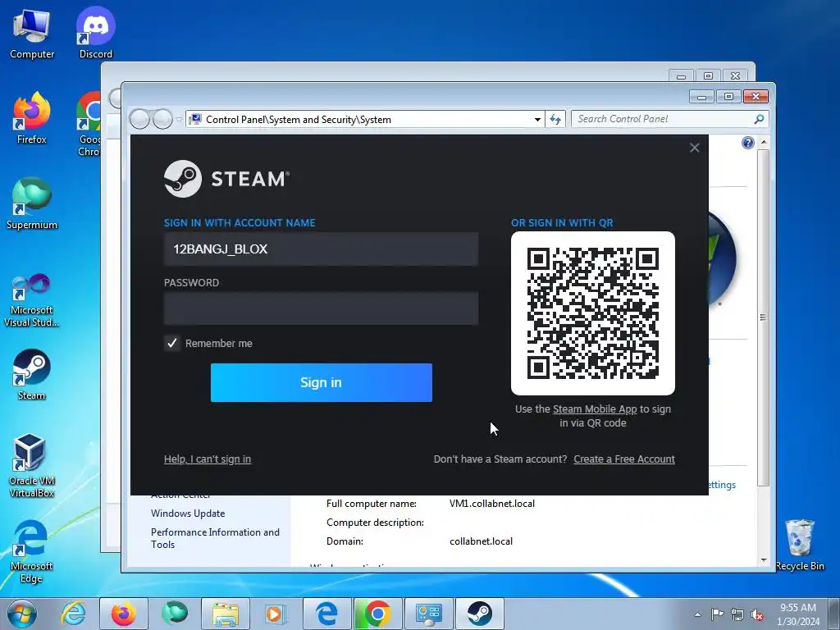Open the Microsoft Edge desktop shortcut
The height and width of the screenshot is (630, 840).
[32, 552]
